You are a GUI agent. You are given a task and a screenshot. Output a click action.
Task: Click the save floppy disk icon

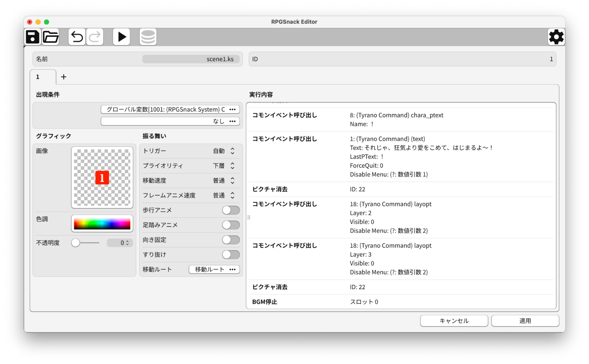(33, 37)
